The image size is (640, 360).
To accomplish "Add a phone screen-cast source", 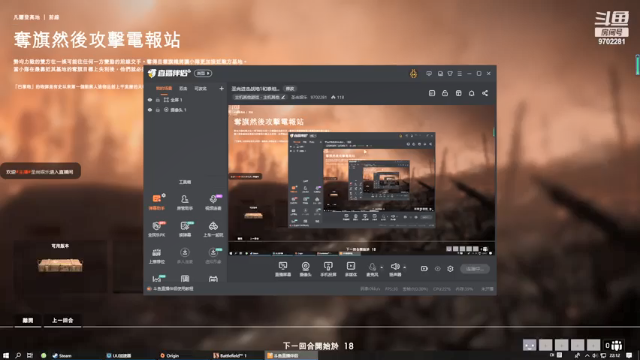I will (x=328, y=269).
